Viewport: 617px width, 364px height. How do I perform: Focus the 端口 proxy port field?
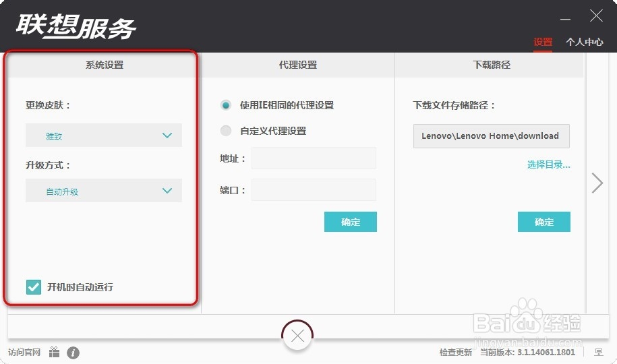click(x=314, y=190)
